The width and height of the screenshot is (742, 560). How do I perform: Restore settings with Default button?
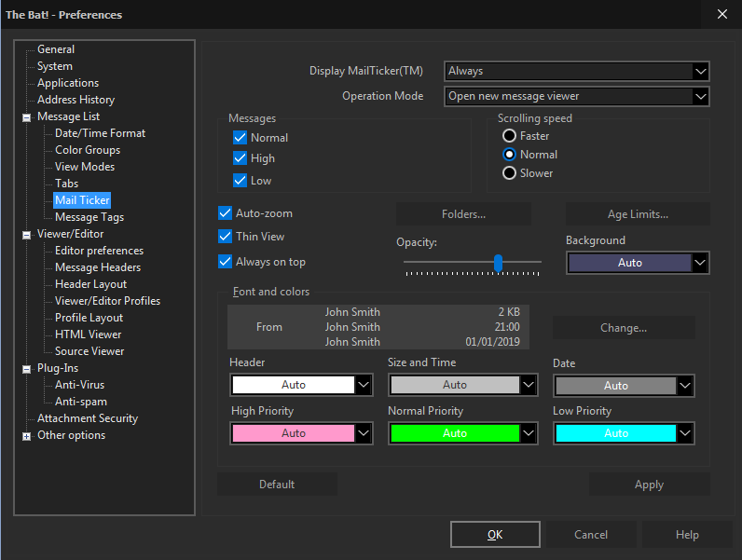[277, 485]
